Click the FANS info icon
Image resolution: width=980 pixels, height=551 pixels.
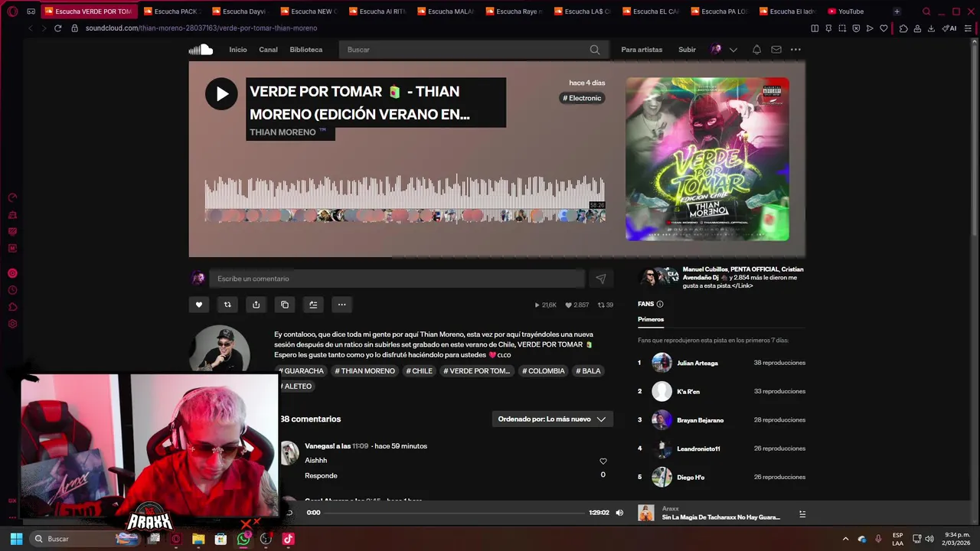(660, 305)
